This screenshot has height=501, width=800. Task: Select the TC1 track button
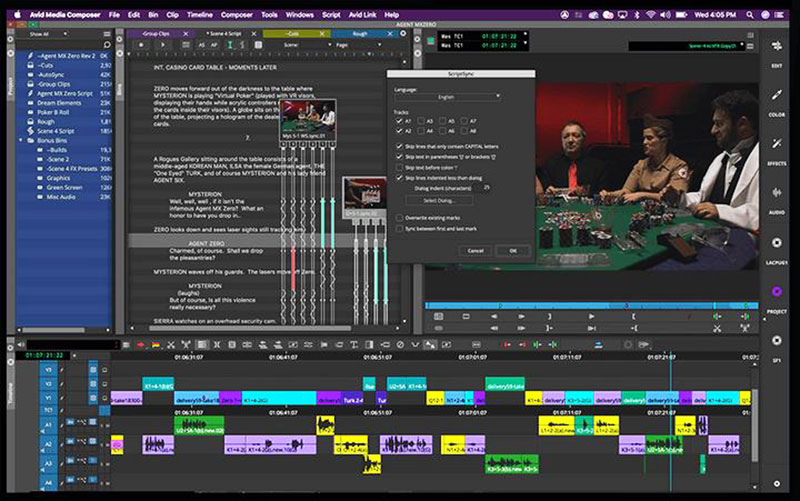pyautogui.click(x=48, y=410)
